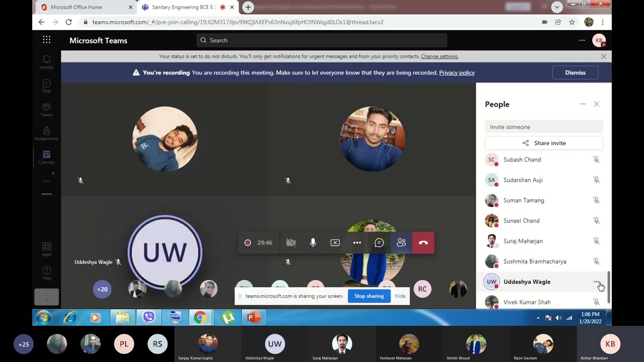The height and width of the screenshot is (362, 644).
Task: Click the large UW participant avatar
Action: (165, 252)
